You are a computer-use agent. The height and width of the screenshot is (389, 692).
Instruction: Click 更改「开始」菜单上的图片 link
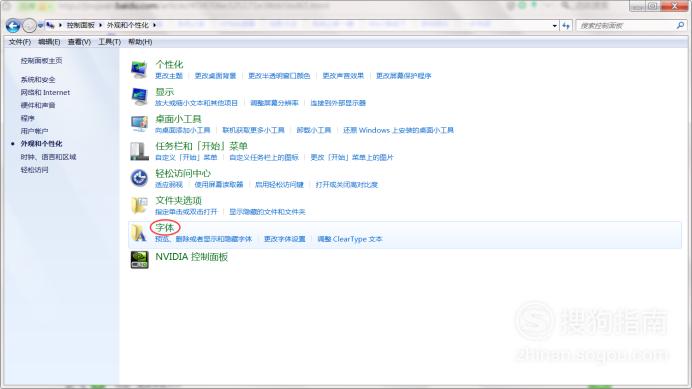coord(352,158)
